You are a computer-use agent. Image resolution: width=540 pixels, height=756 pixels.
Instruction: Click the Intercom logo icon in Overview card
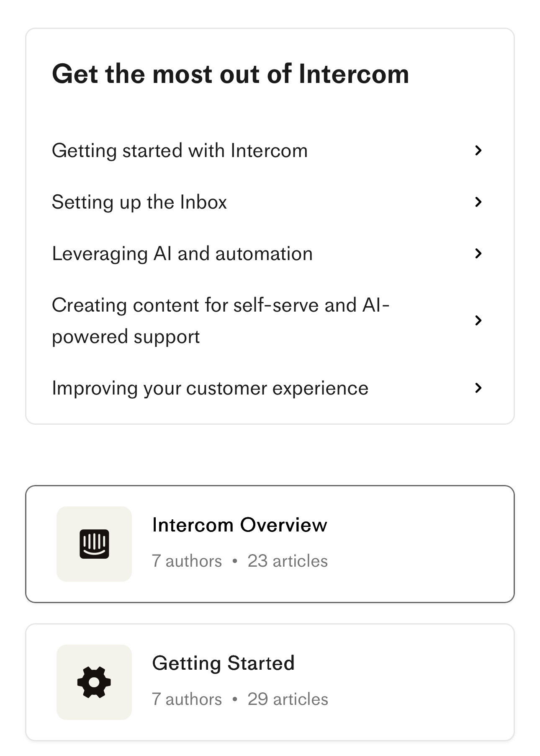tap(94, 544)
